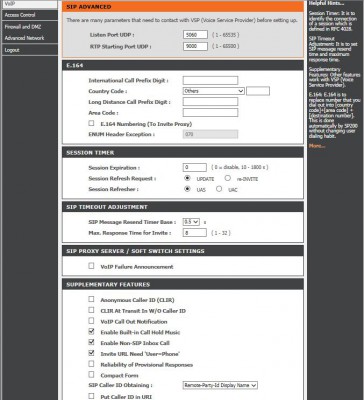Screen dimensions: 364x400
Task: Open SIP Caller ID Obtaining dropdown
Action: click(x=220, y=385)
